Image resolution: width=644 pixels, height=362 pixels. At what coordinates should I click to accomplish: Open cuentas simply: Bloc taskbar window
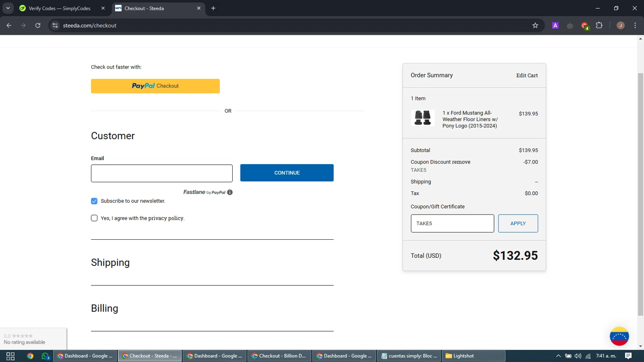tap(409, 356)
